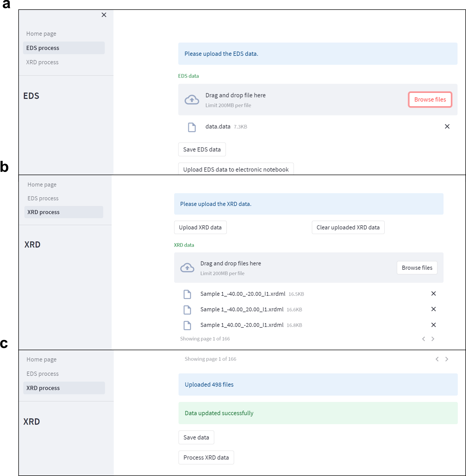Remove Sample 1_-40.00_-20.00_I1.xrdml file

pos(433,294)
